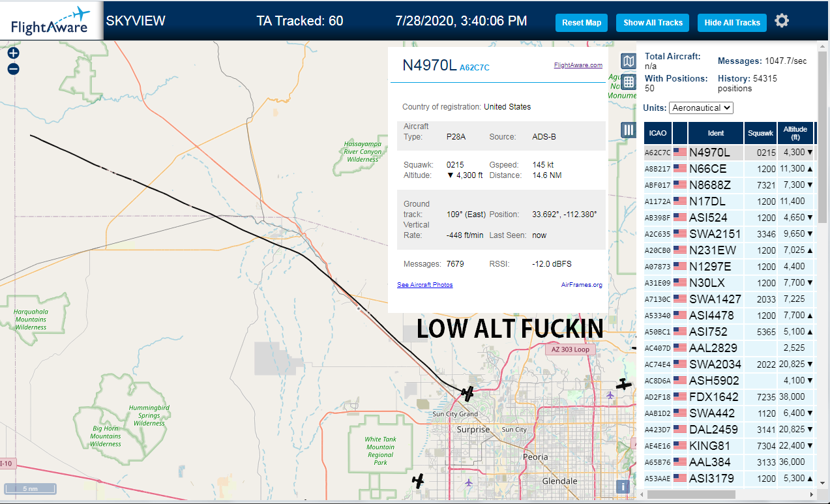Click the flag icon in the SWA2151 row

680,233
